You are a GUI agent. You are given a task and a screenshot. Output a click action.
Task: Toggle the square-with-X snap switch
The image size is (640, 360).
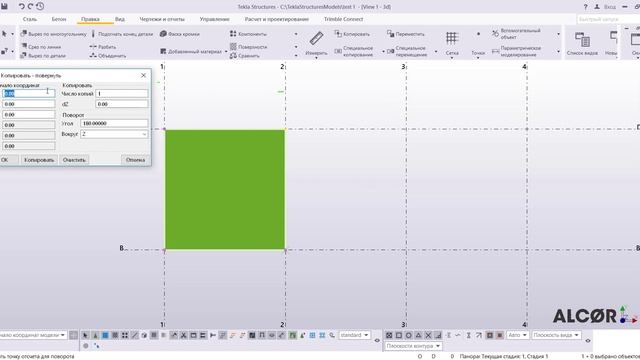(389, 336)
